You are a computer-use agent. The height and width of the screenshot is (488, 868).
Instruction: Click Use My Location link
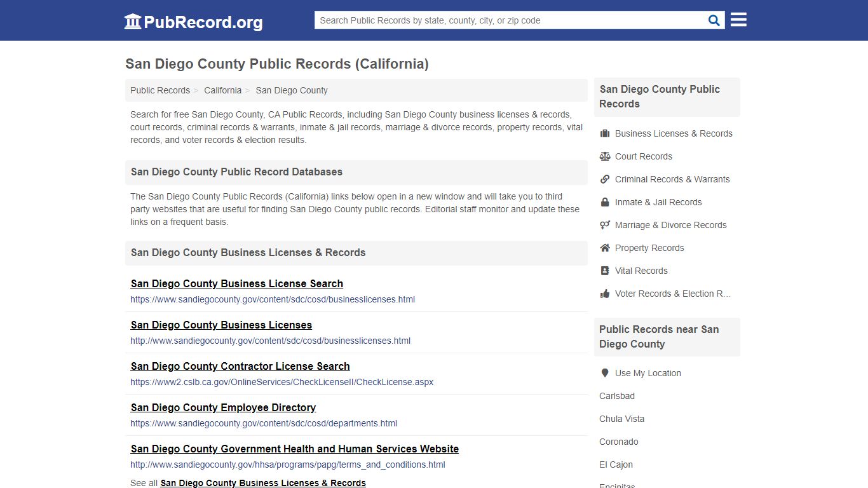click(x=648, y=373)
